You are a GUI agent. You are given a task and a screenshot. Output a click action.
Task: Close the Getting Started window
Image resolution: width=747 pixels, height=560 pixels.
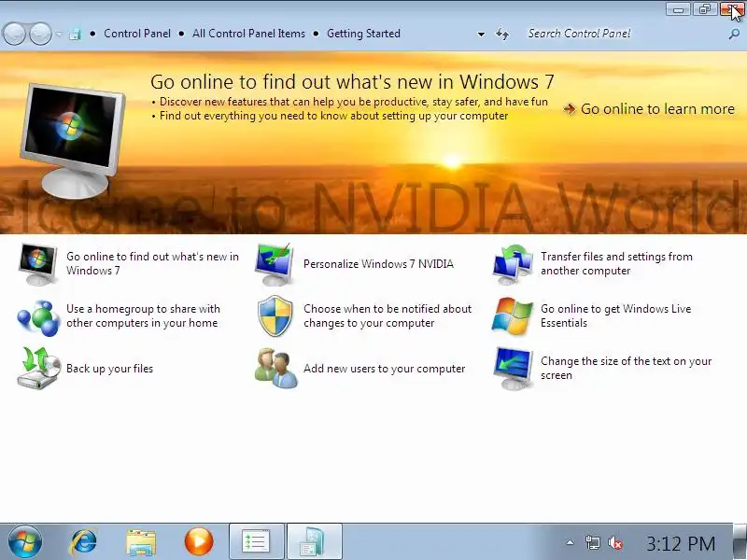732,8
